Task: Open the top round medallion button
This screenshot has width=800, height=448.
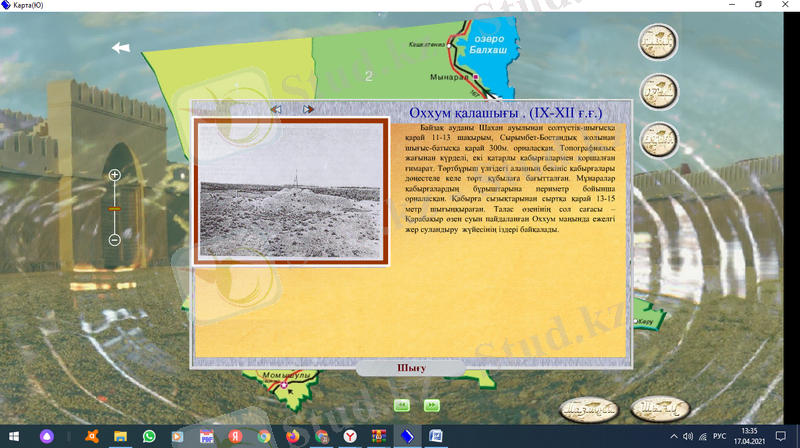Action: coord(657,43)
